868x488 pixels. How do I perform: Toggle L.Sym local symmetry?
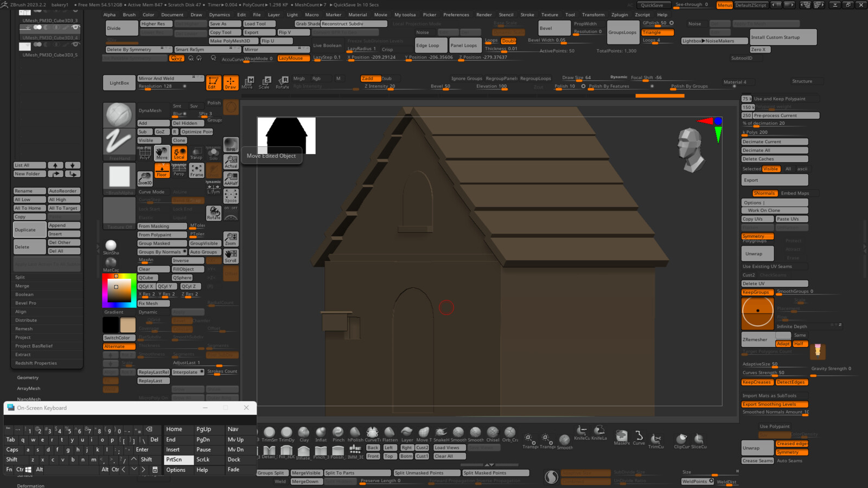pos(214,187)
